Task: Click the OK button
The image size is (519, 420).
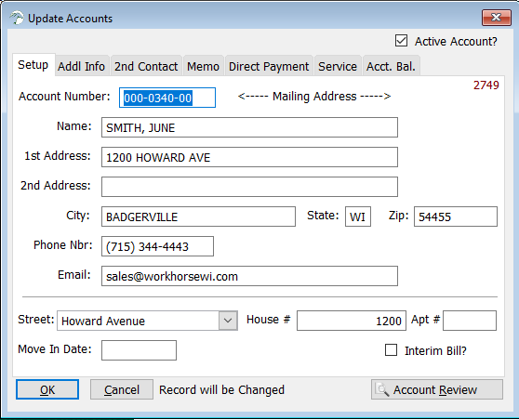Action: (47, 389)
